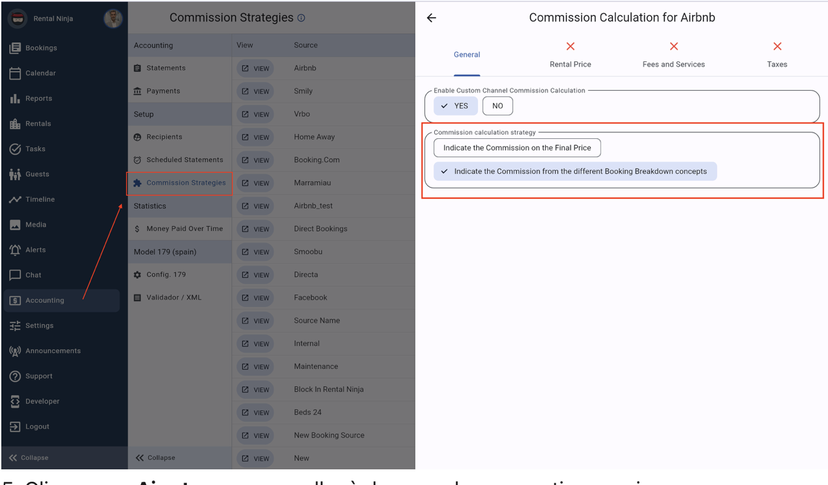Click VIEW for the Smily source
The width and height of the screenshot is (828, 485).
point(255,91)
